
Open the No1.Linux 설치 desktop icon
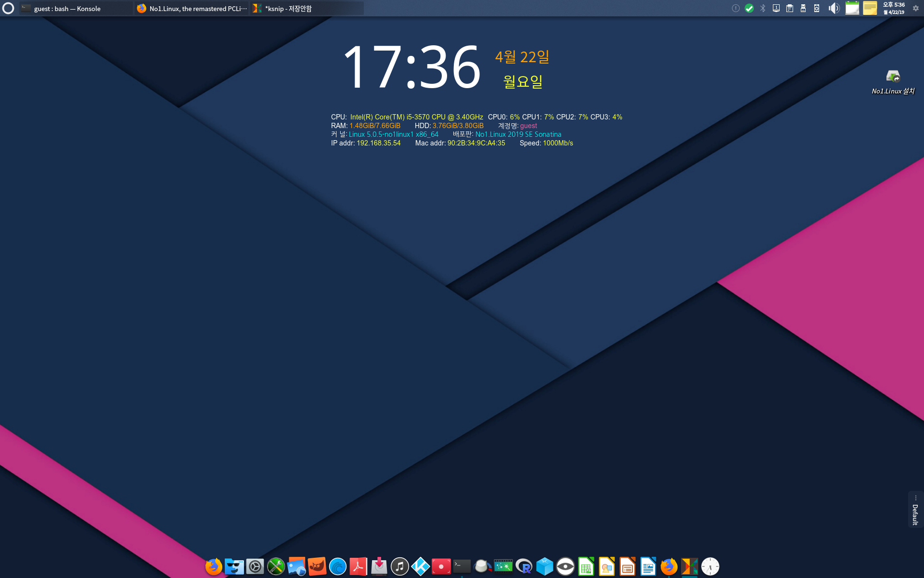point(893,82)
